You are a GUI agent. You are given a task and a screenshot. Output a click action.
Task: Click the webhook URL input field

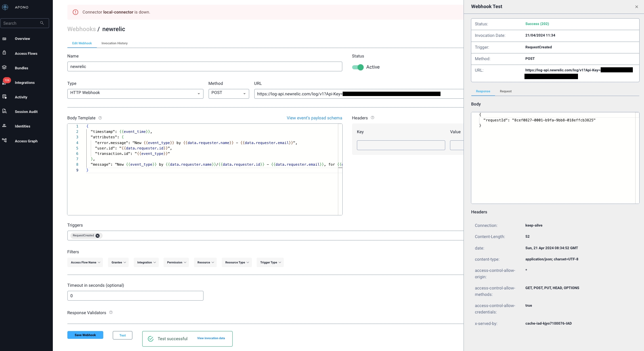click(x=359, y=94)
